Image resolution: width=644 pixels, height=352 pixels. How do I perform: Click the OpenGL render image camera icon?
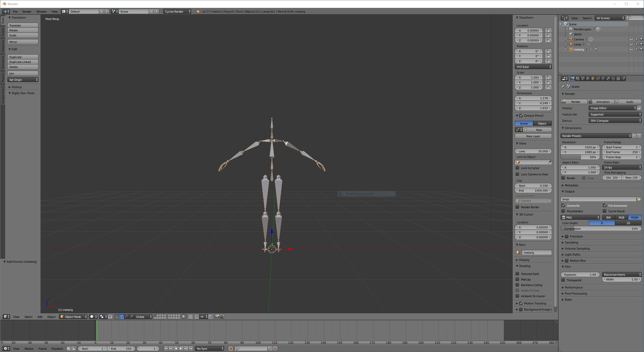coord(217,317)
